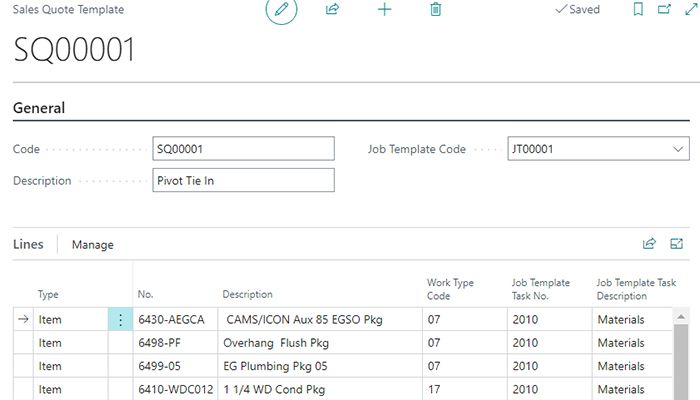Click the 6498-PF number cell
This screenshot has width=700, height=400.
click(175, 342)
